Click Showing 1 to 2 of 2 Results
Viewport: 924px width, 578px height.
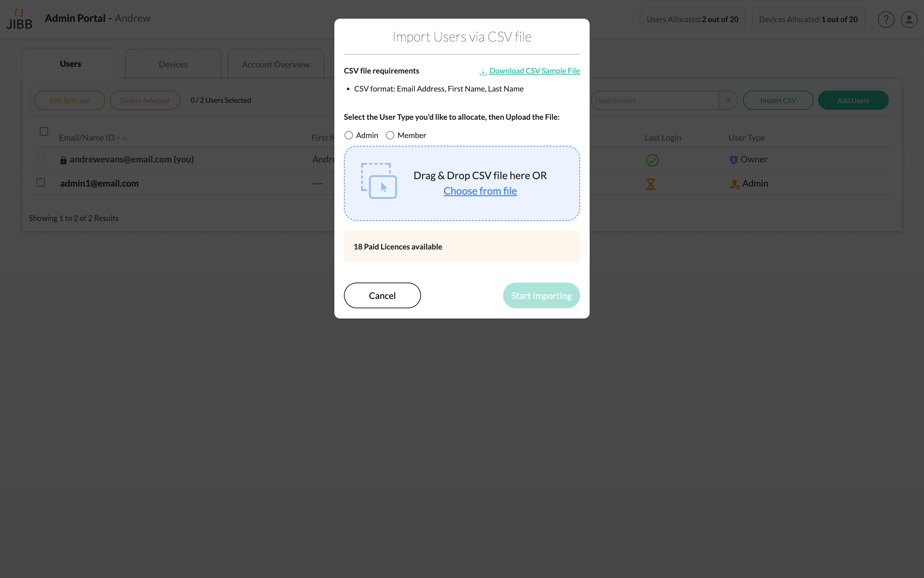click(74, 218)
